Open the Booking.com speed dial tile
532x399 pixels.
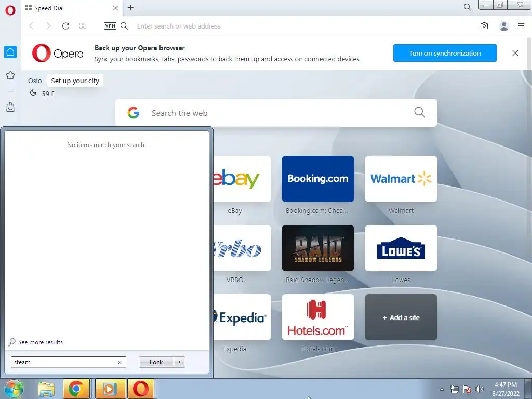click(318, 179)
